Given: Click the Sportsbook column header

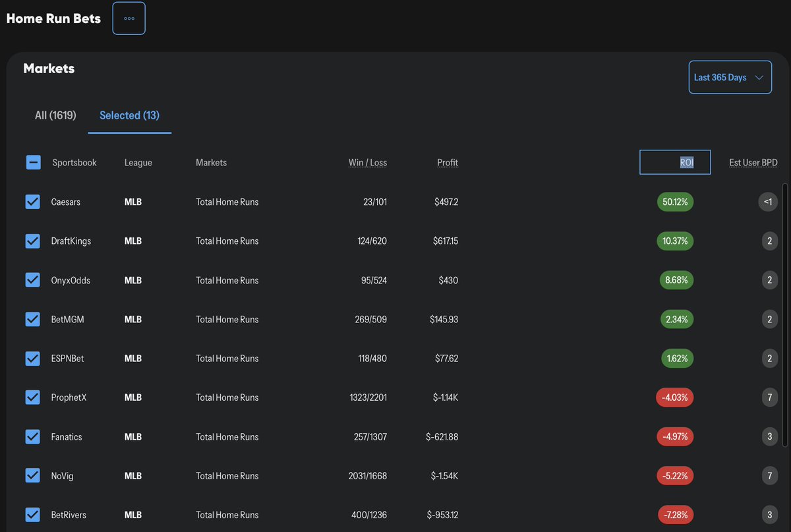Looking at the screenshot, I should pos(74,162).
